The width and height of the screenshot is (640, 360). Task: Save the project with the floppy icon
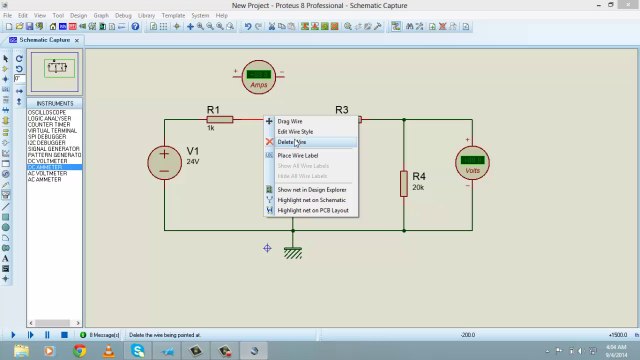point(29,27)
